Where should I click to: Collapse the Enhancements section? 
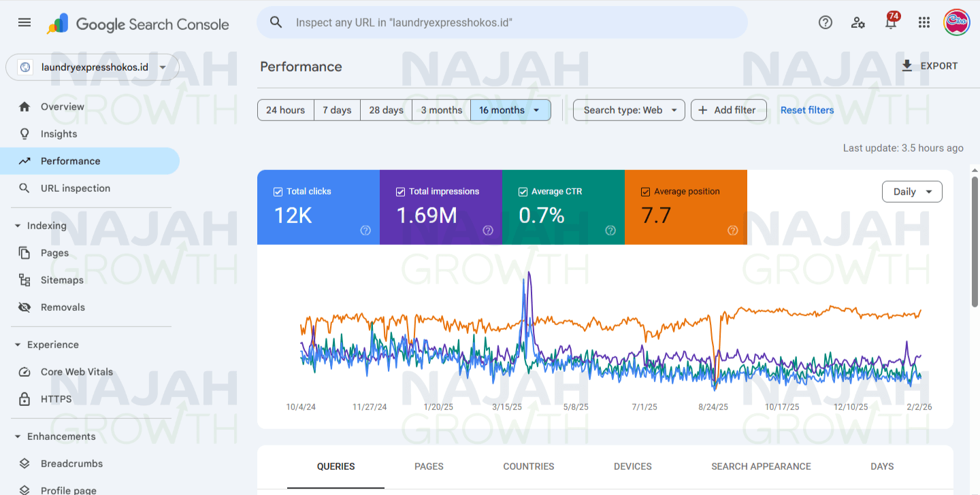point(18,437)
